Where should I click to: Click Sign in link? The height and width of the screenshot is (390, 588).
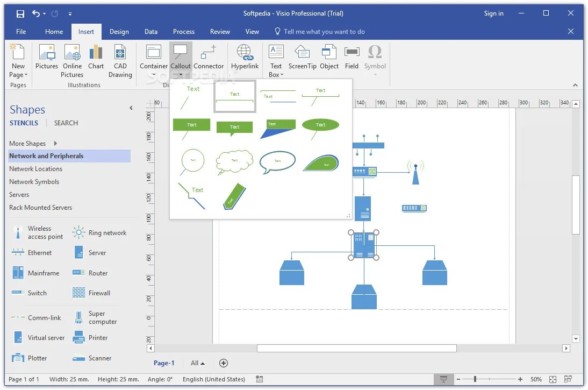[493, 13]
